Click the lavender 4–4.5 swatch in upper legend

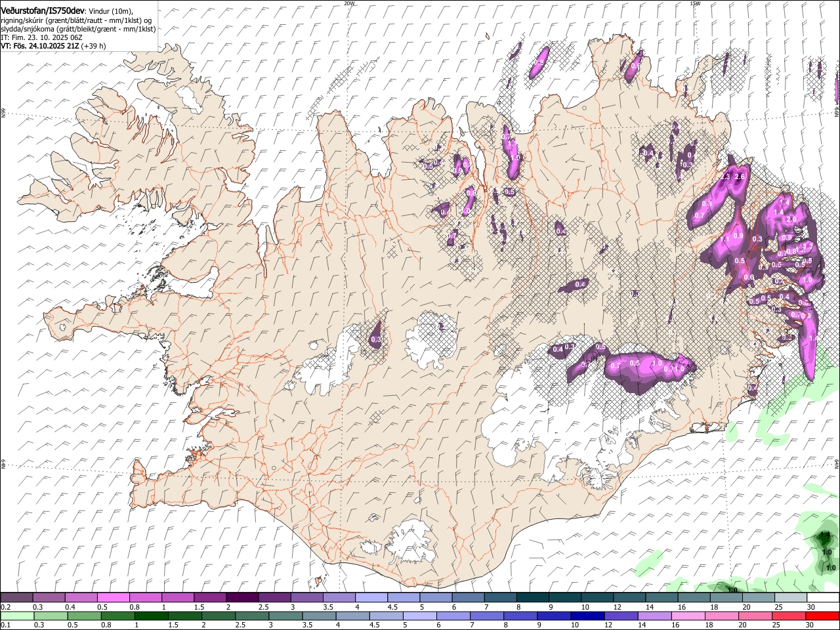[x=371, y=597]
